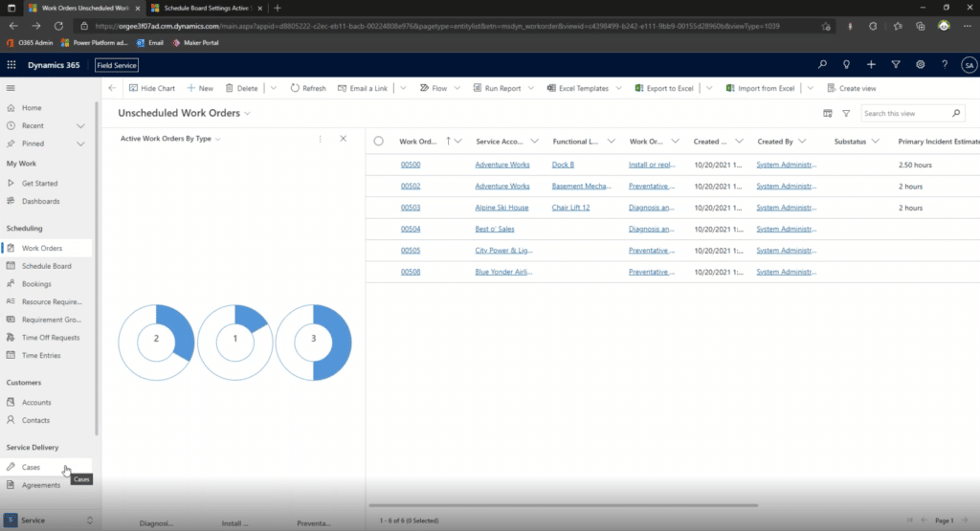
Task: Click the Search this view box
Action: 904,114
